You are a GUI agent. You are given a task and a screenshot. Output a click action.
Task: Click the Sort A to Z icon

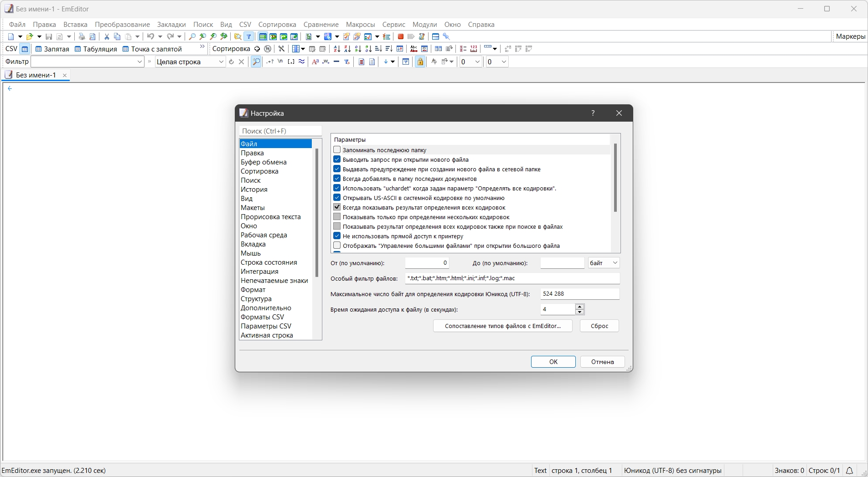click(337, 49)
